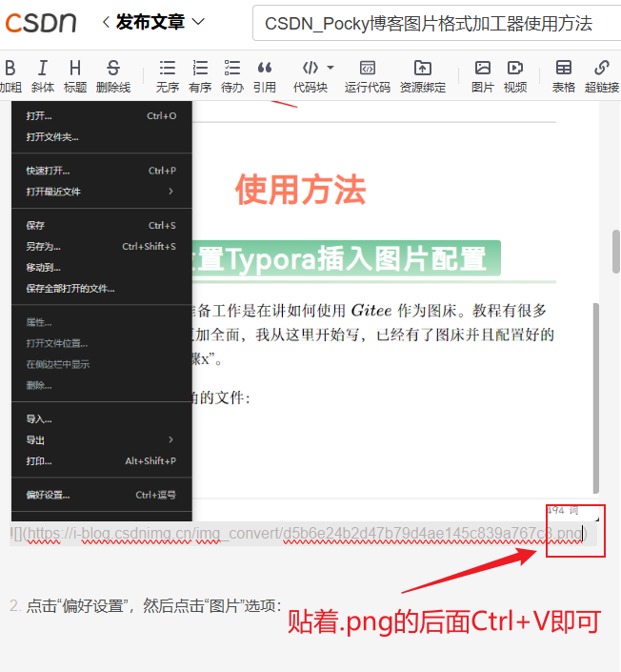621x672 pixels.
Task: Expand 打开最近文件 submenu
Action: [102, 192]
